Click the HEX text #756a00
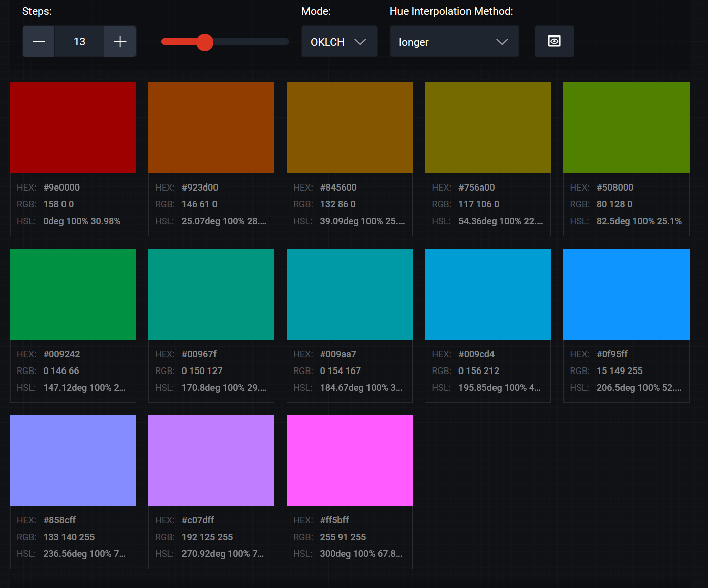The height and width of the screenshot is (588, 708). (x=477, y=188)
